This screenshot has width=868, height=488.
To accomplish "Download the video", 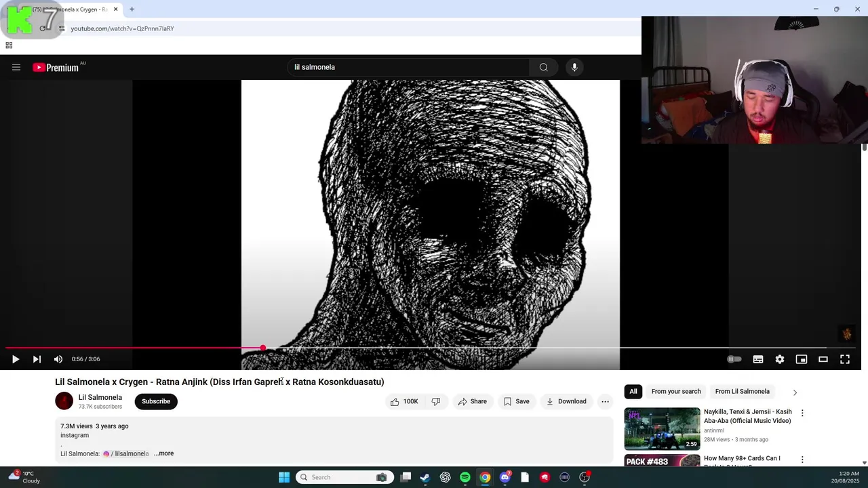I will tap(566, 401).
